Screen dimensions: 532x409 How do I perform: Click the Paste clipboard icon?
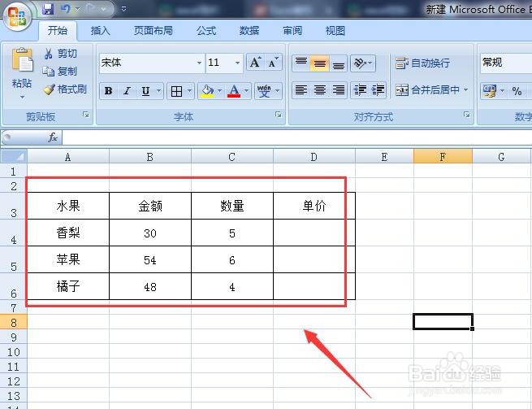point(23,60)
